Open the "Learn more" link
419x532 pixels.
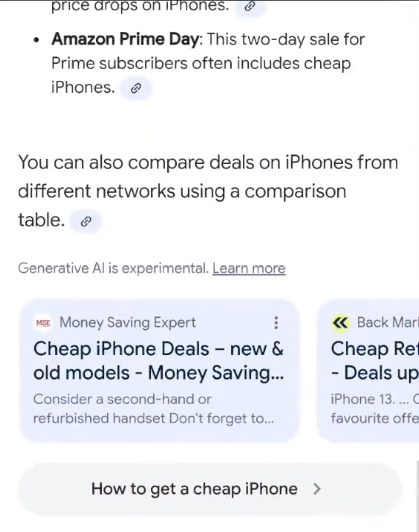click(x=249, y=269)
